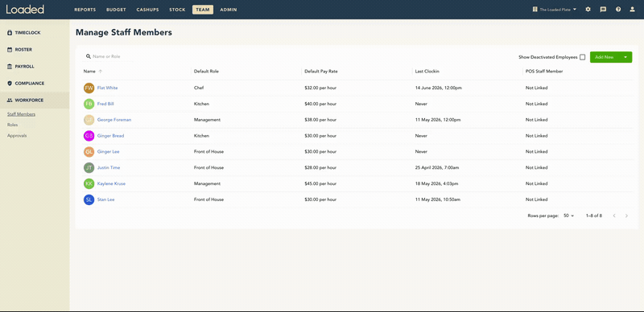The width and height of the screenshot is (644, 312).
Task: Click Justin Time's JT avatar
Action: click(89, 167)
